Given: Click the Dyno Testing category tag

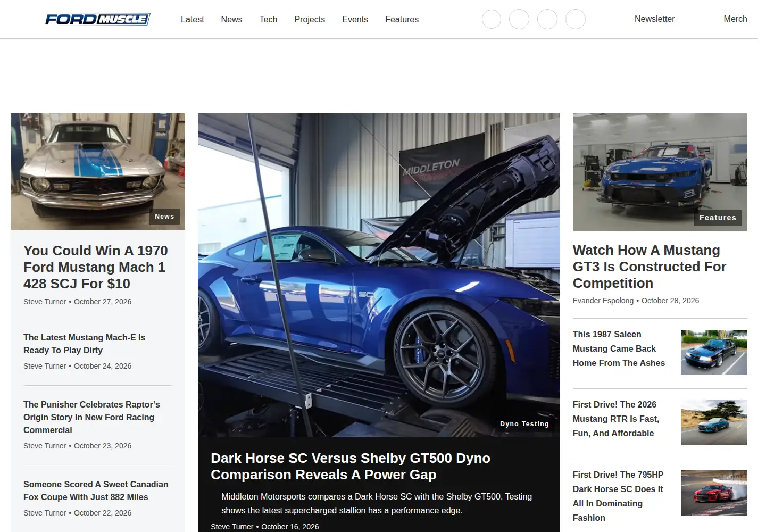Looking at the screenshot, I should point(524,424).
